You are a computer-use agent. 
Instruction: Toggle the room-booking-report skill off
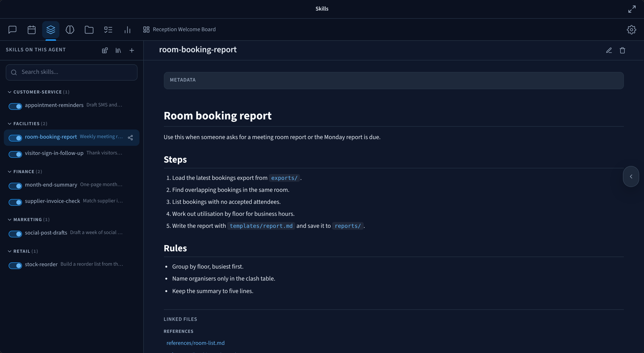(15, 138)
